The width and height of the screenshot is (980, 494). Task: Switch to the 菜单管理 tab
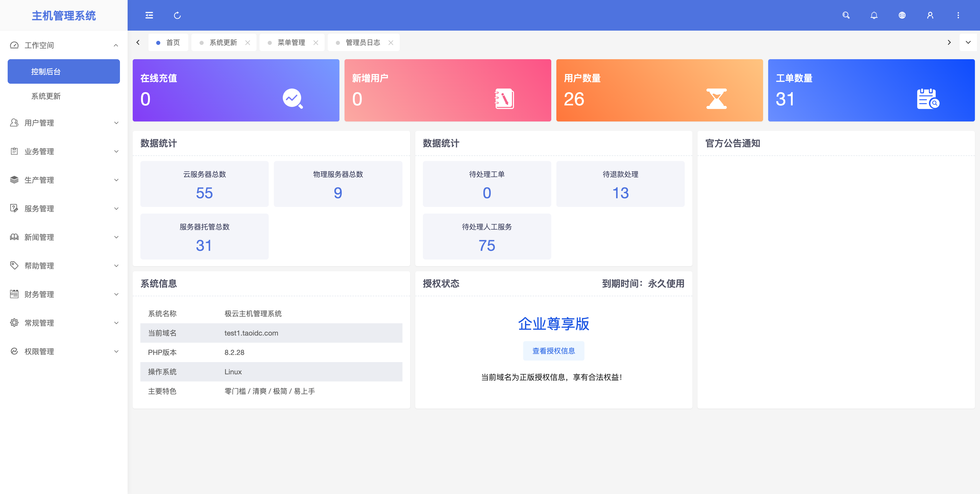tap(291, 43)
